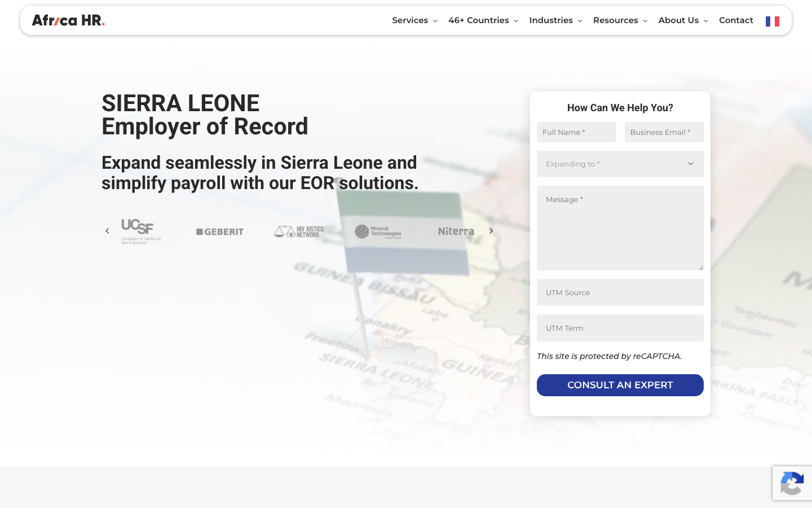812x508 pixels.
Task: Expand the Resources menu
Action: coord(620,20)
